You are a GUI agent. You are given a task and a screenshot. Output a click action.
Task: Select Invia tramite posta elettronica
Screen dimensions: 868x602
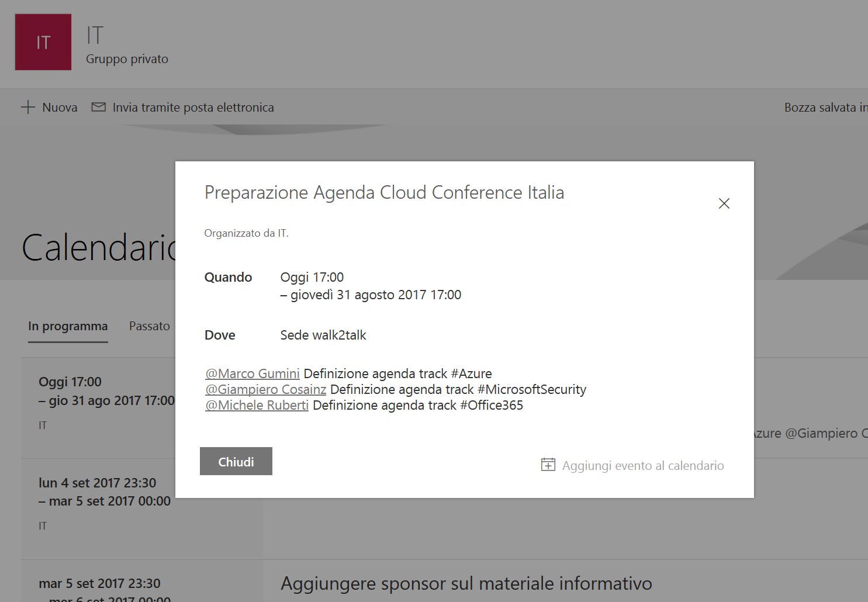click(x=193, y=108)
